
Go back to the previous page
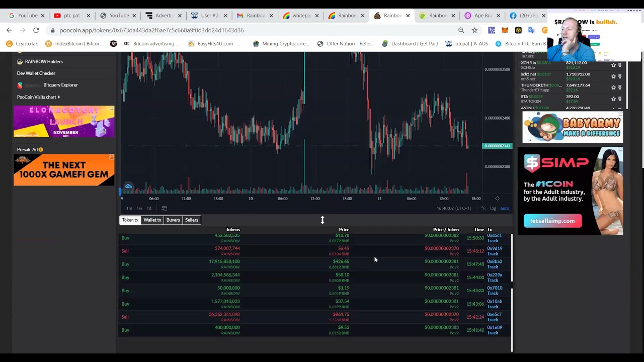coord(9,30)
